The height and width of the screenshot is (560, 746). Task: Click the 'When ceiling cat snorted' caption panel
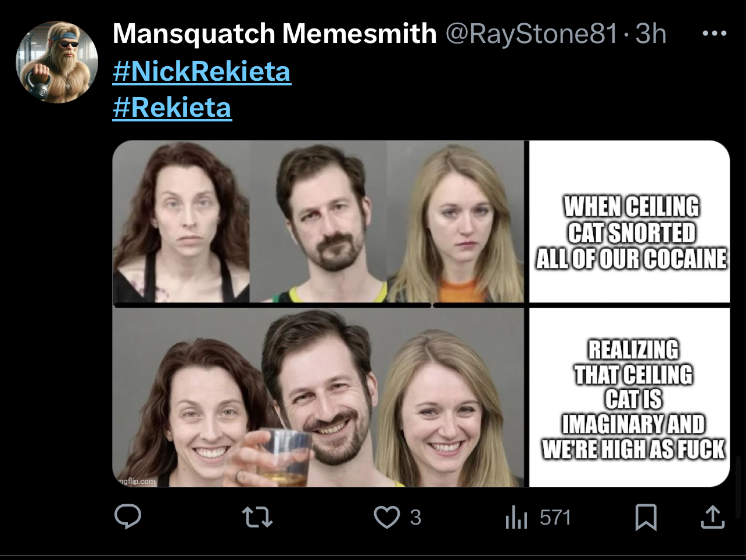630,221
